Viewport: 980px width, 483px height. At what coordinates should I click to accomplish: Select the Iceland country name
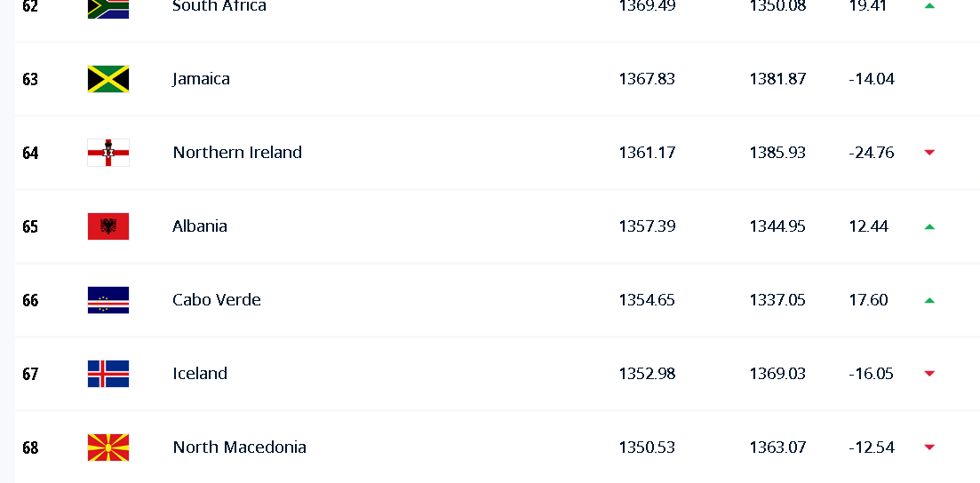coord(200,374)
